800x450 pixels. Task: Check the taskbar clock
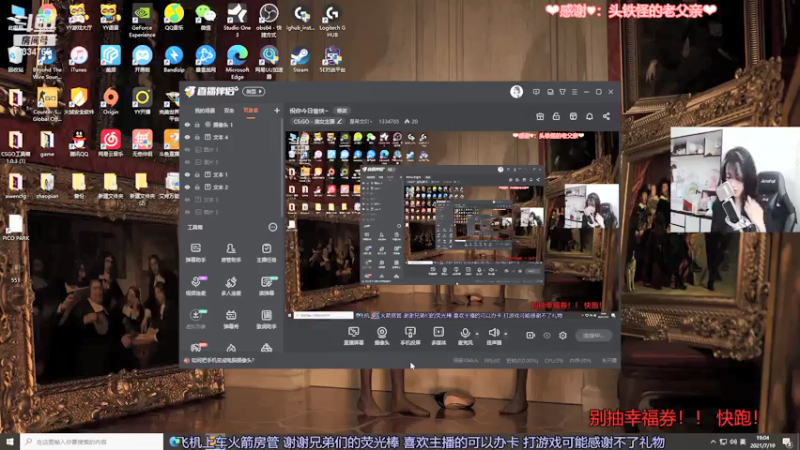click(x=762, y=441)
